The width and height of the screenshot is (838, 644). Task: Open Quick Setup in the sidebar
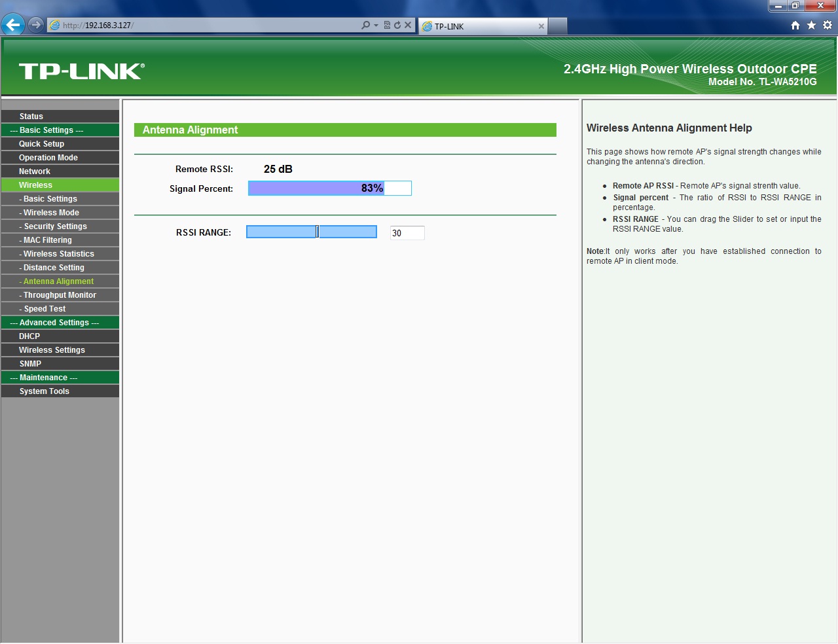[x=60, y=144]
